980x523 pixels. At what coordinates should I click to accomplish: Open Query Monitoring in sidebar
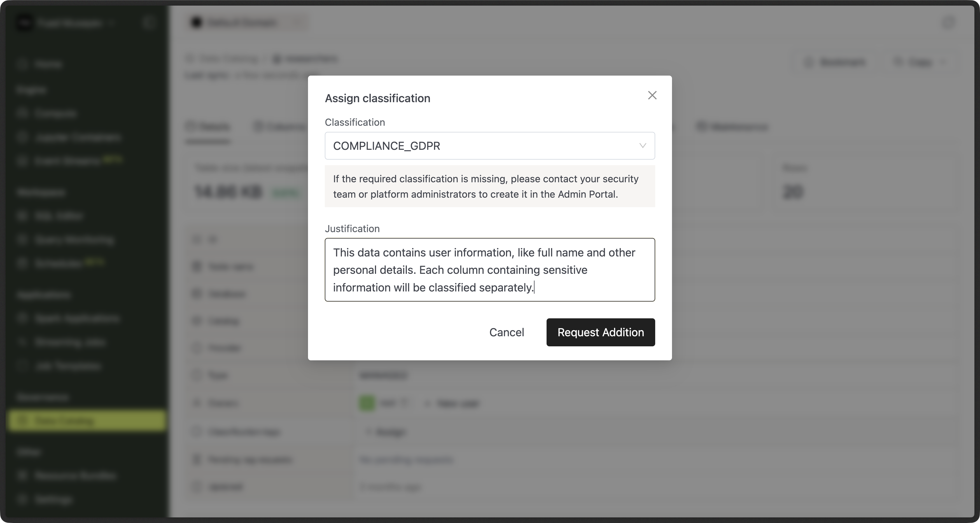[x=74, y=240]
